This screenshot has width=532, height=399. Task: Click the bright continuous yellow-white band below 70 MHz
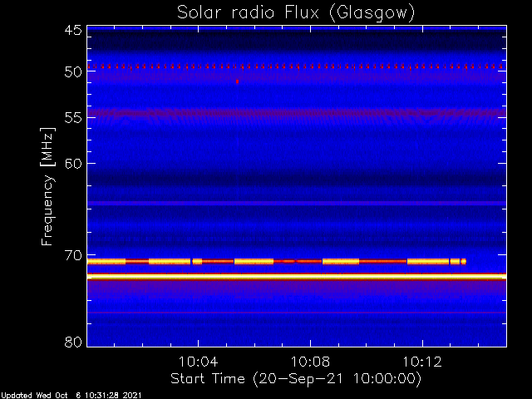[x=297, y=277]
